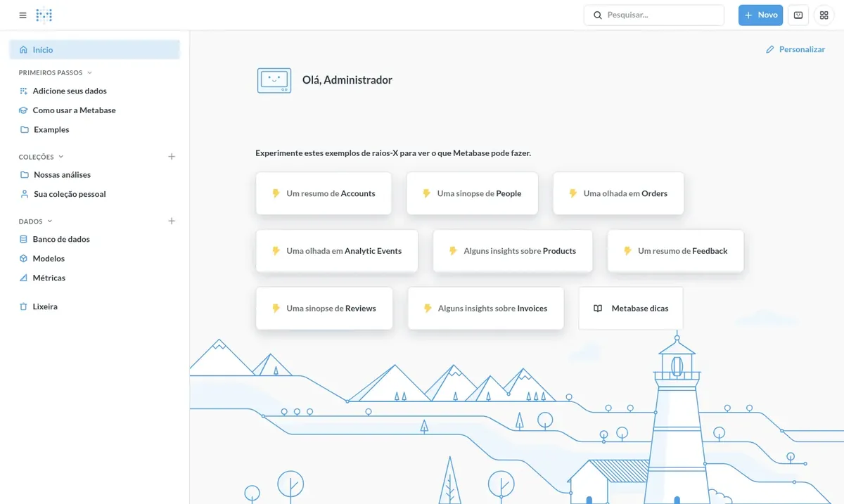This screenshot has height=504, width=844.
Task: Click the Personalizar link text
Action: pyautogui.click(x=802, y=49)
